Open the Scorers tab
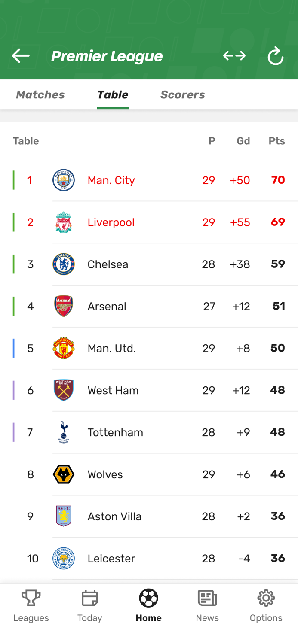This screenshot has width=298, height=644. [x=182, y=94]
